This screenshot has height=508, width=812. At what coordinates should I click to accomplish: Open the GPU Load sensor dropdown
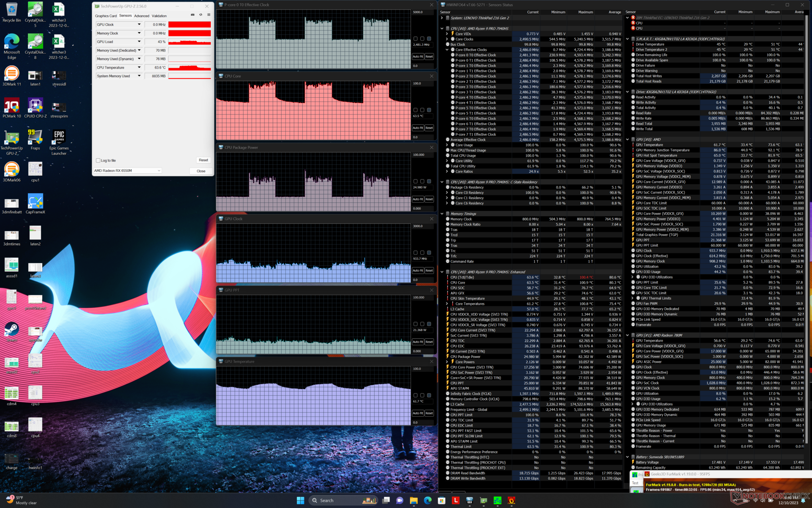139,41
